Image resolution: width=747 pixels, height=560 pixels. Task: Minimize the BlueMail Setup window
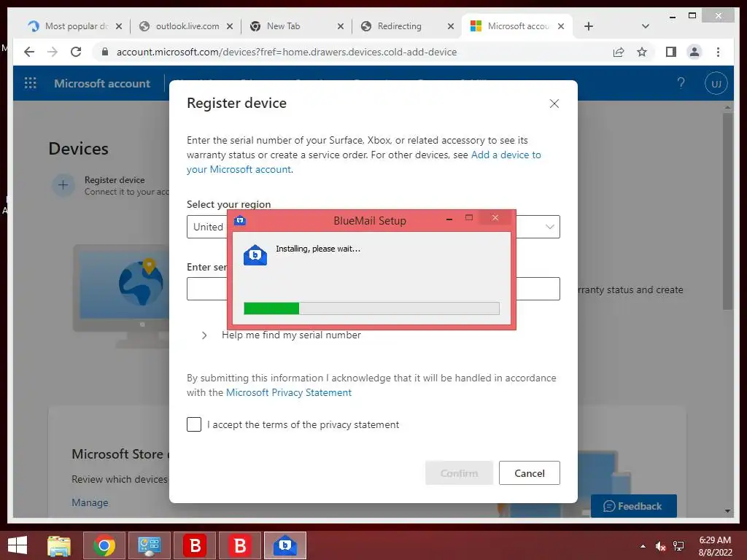point(449,219)
